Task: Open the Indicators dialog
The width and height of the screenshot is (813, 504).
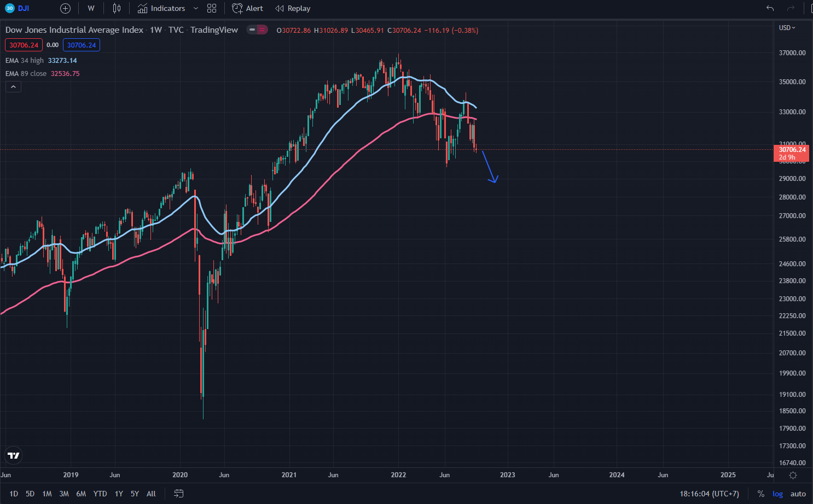Action: [x=161, y=8]
